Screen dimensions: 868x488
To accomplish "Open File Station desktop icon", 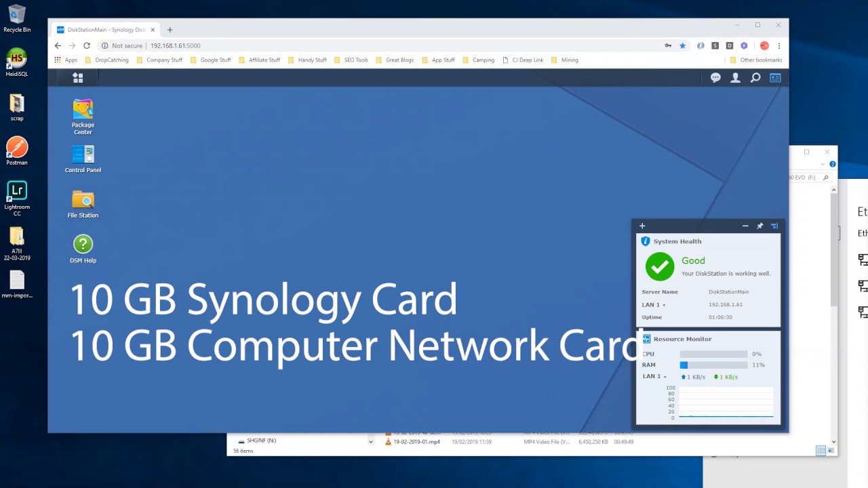I will 83,204.
